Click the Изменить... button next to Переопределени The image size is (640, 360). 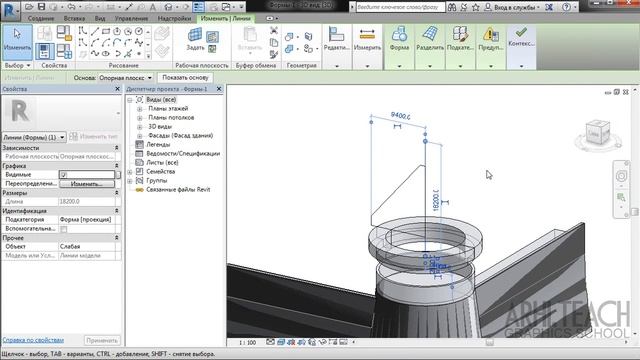(x=87, y=184)
